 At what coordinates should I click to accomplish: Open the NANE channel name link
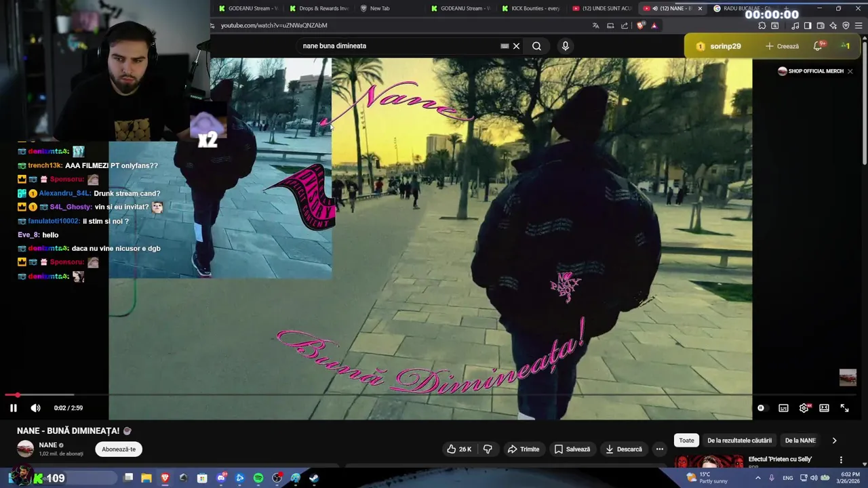click(48, 445)
